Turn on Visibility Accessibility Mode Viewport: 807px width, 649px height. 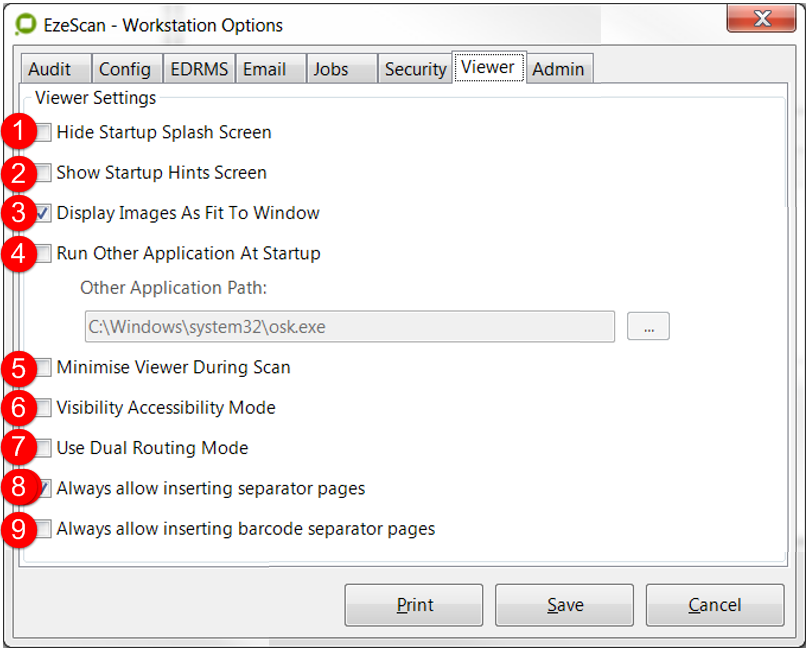43,407
